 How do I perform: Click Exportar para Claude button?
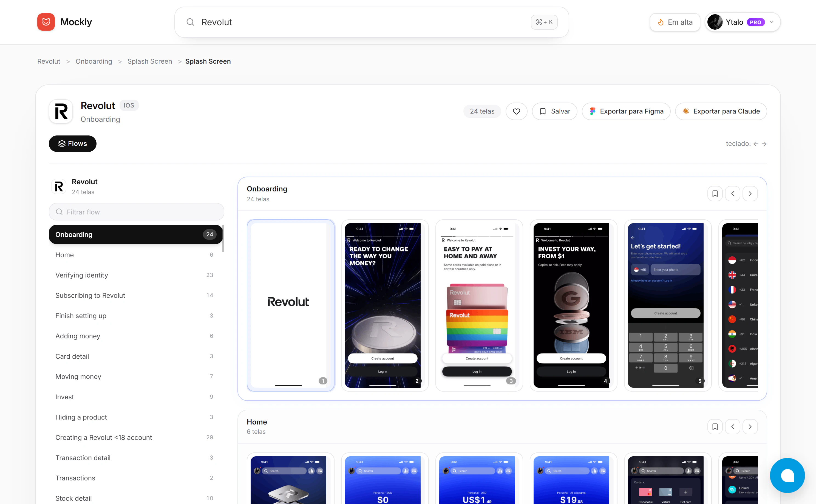click(721, 111)
